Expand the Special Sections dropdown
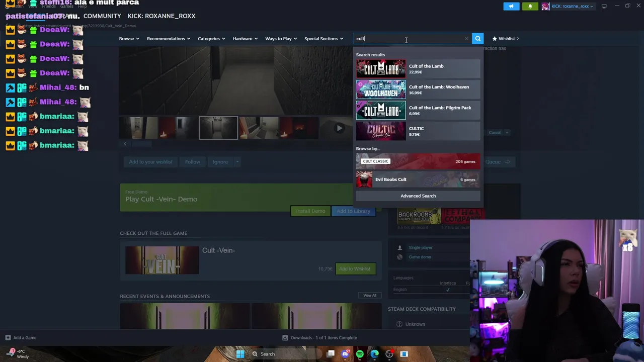Viewport: 644px width, 362px height. tap(324, 39)
